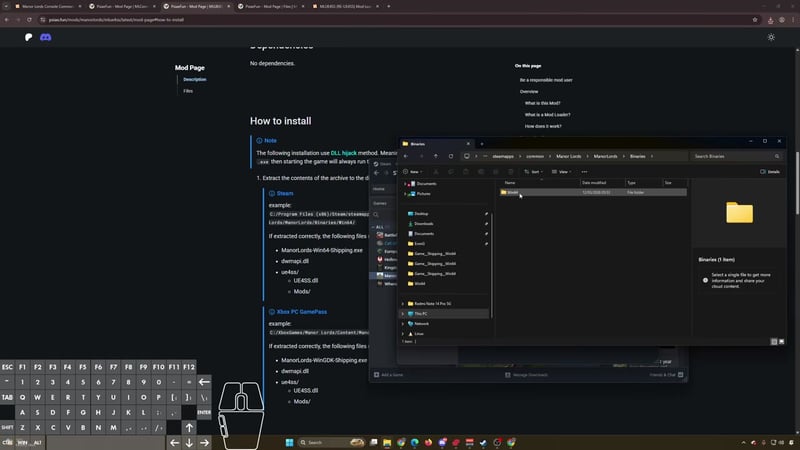The height and width of the screenshot is (450, 800).
Task: Bookmark this page with the star icon
Action: pyautogui.click(x=755, y=19)
